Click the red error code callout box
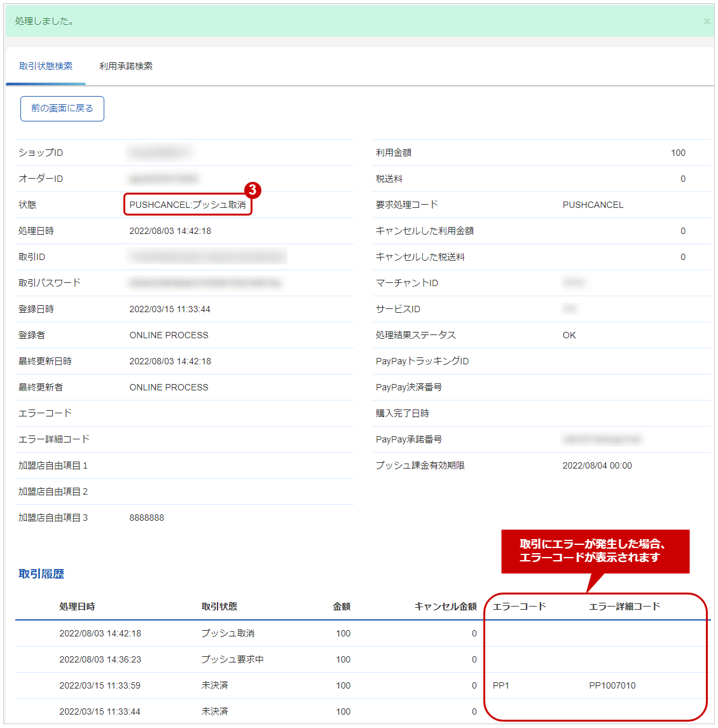The height and width of the screenshot is (728, 718). (595, 551)
